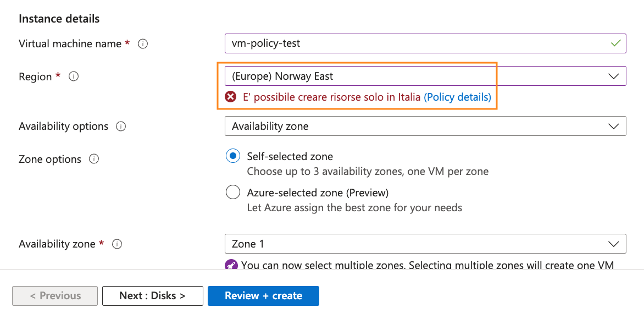Click the Italian policy error message text
Screen dimensions: 644x313
tap(332, 97)
